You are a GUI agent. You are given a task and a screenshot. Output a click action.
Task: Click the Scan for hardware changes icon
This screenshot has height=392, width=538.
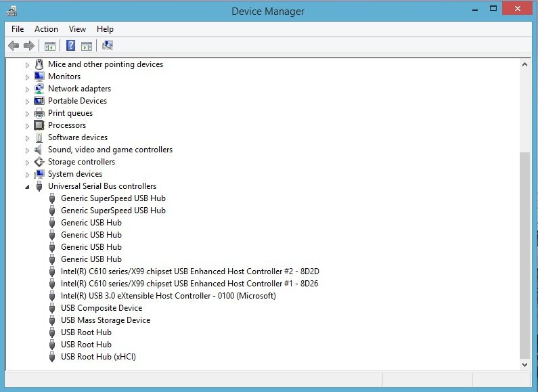point(108,45)
